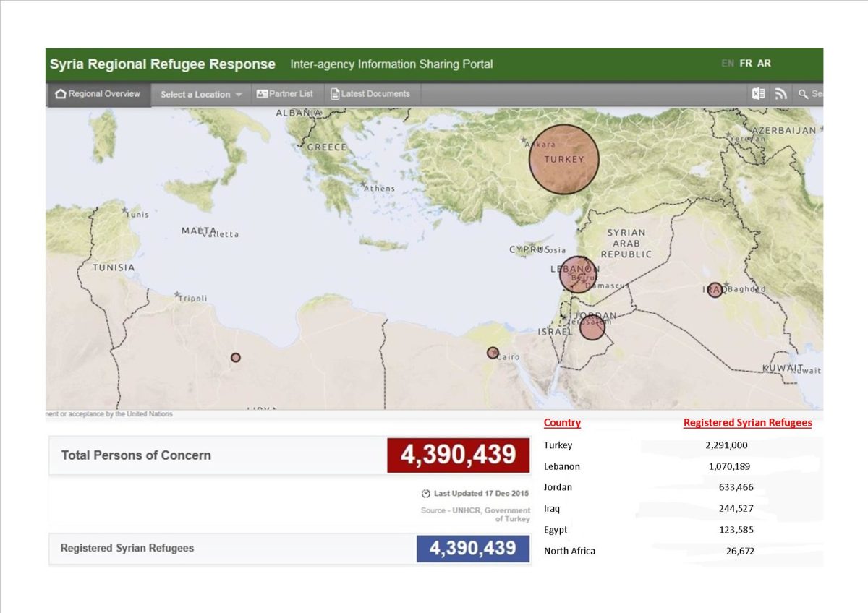Switch language to FR

click(746, 64)
